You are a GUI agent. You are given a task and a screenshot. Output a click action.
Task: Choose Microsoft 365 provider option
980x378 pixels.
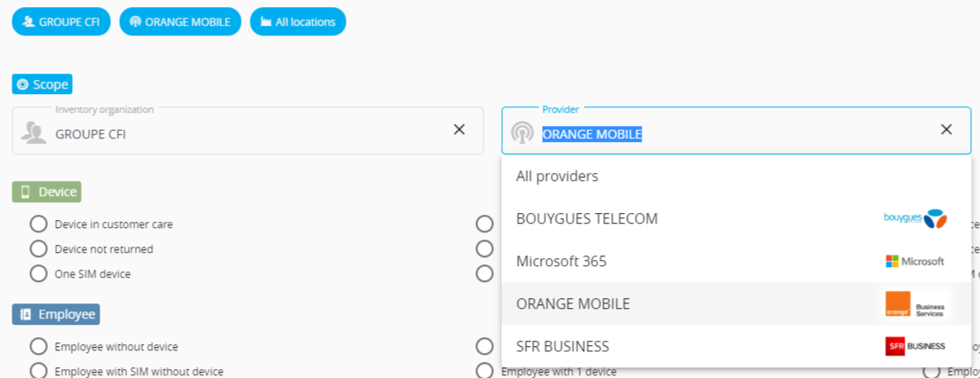(x=561, y=261)
